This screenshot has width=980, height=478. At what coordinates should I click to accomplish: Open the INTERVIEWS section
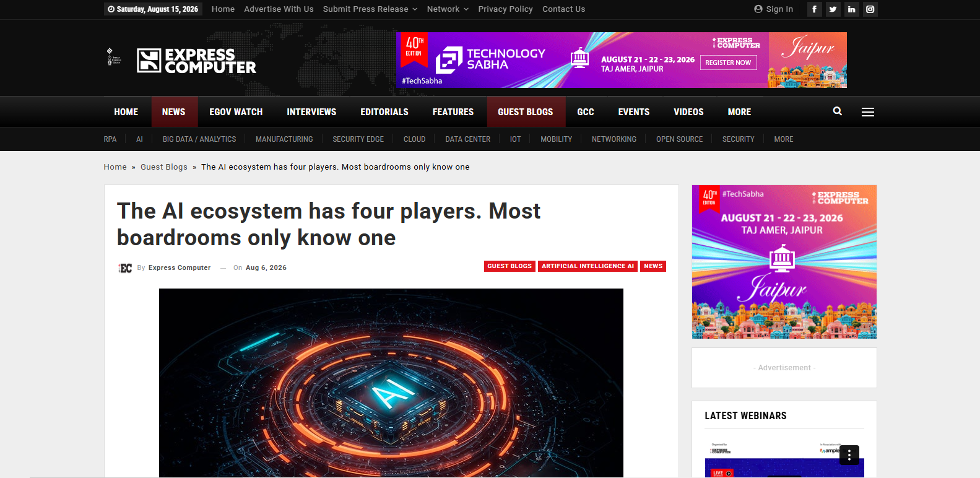click(x=311, y=112)
